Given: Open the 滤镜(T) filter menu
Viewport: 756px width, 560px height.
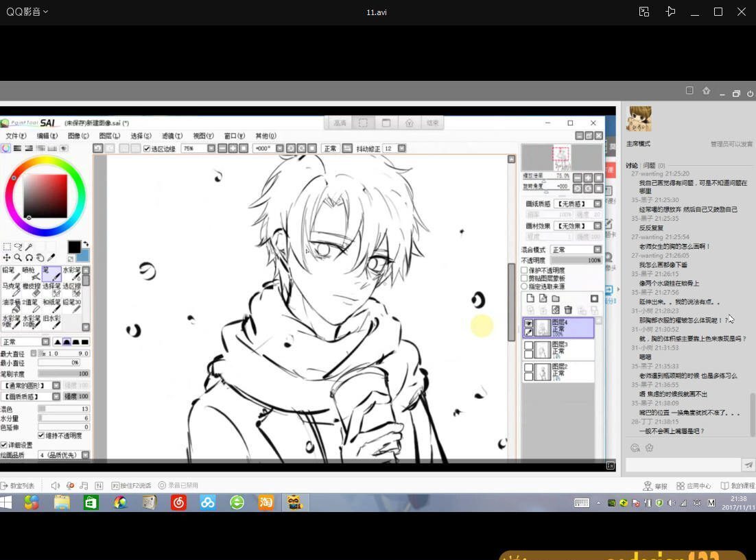Looking at the screenshot, I should click(x=172, y=136).
